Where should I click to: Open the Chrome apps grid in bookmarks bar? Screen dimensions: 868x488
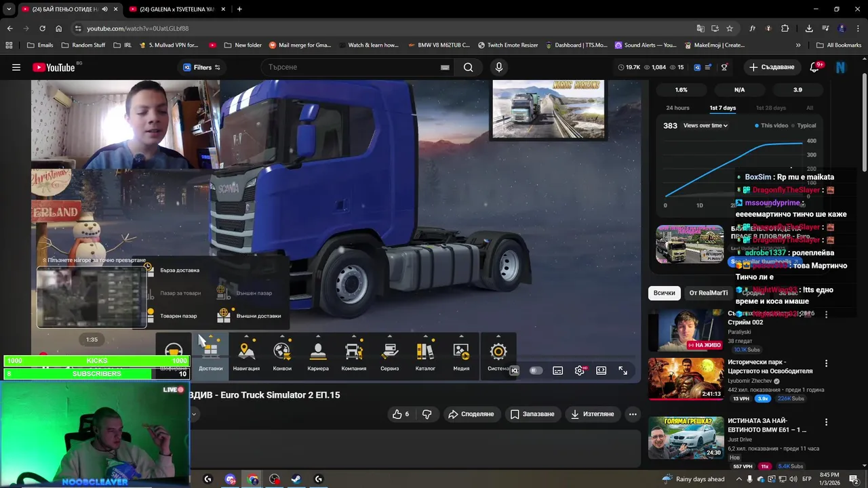pyautogui.click(x=9, y=45)
